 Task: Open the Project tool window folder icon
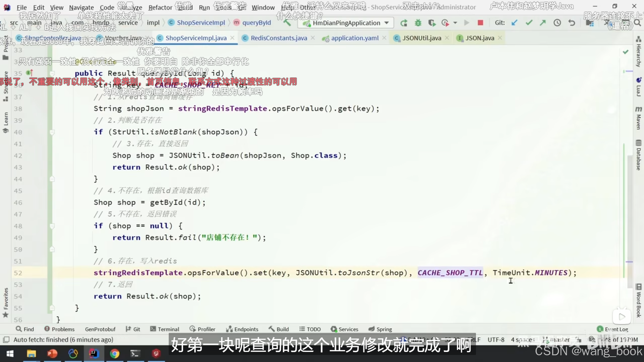tap(5, 57)
